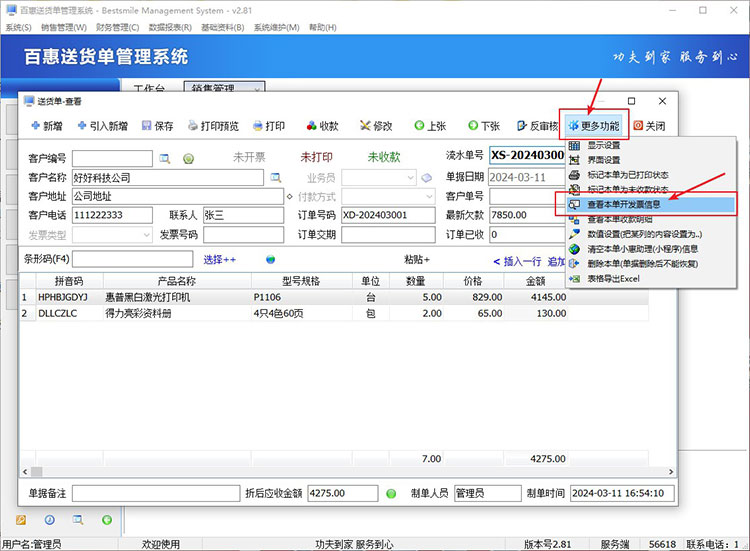Go to the previous note with 上张

430,126
